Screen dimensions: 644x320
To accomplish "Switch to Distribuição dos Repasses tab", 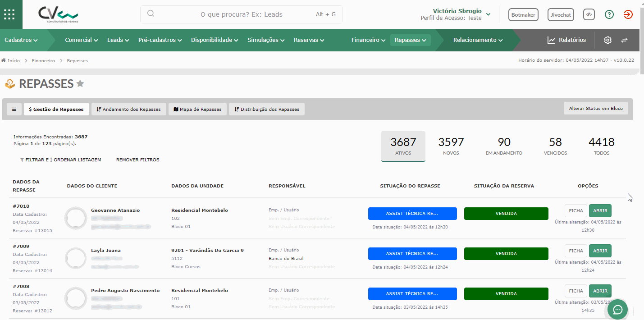I will [x=267, y=109].
